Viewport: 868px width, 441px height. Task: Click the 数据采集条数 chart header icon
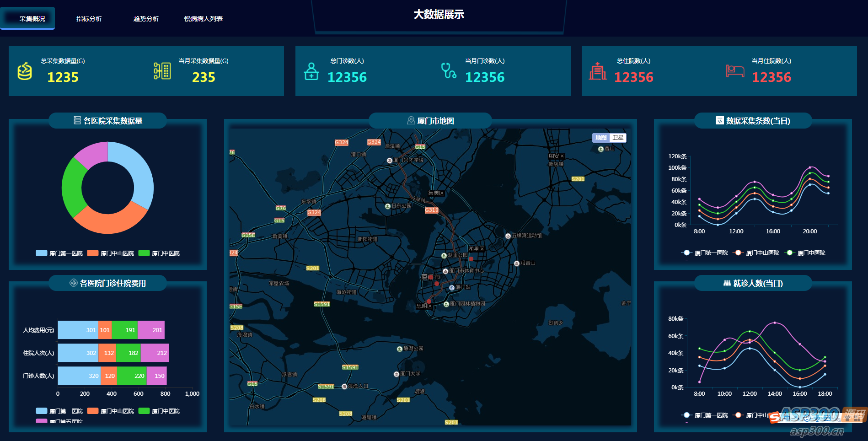(x=719, y=120)
